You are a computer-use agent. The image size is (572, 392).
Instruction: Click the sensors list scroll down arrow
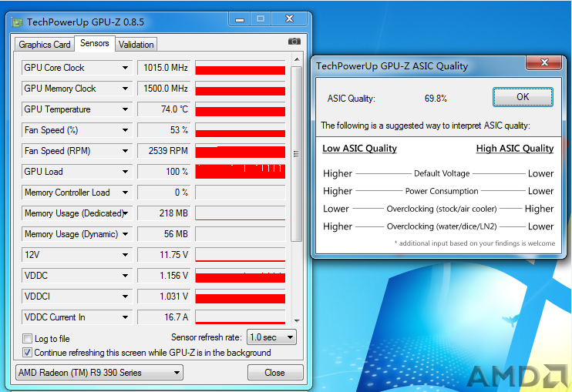click(x=297, y=321)
